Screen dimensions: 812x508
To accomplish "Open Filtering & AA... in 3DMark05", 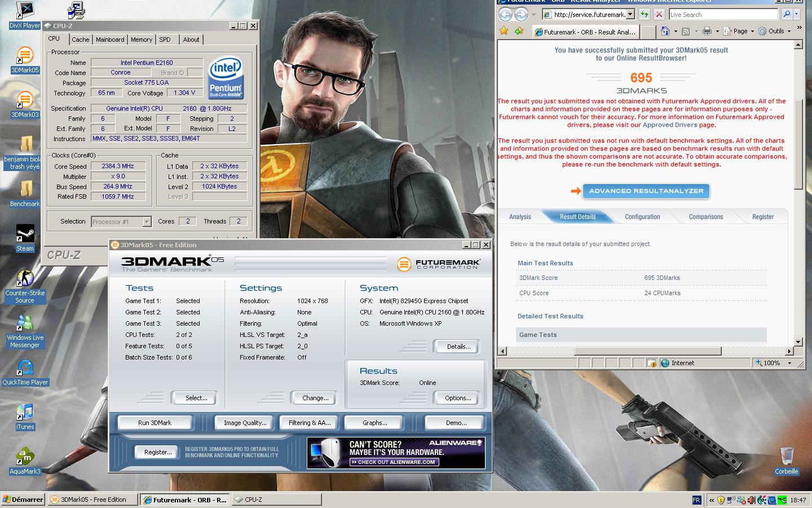I will coord(310,423).
